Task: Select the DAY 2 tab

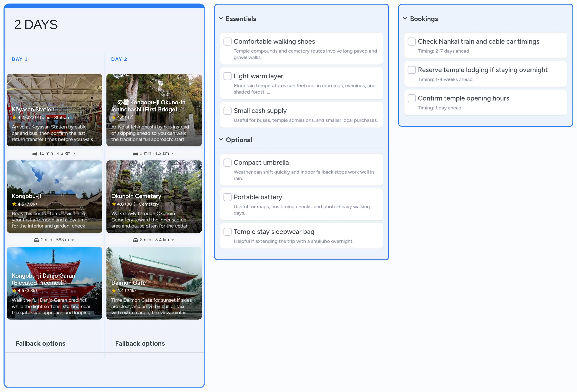Action: tap(119, 59)
